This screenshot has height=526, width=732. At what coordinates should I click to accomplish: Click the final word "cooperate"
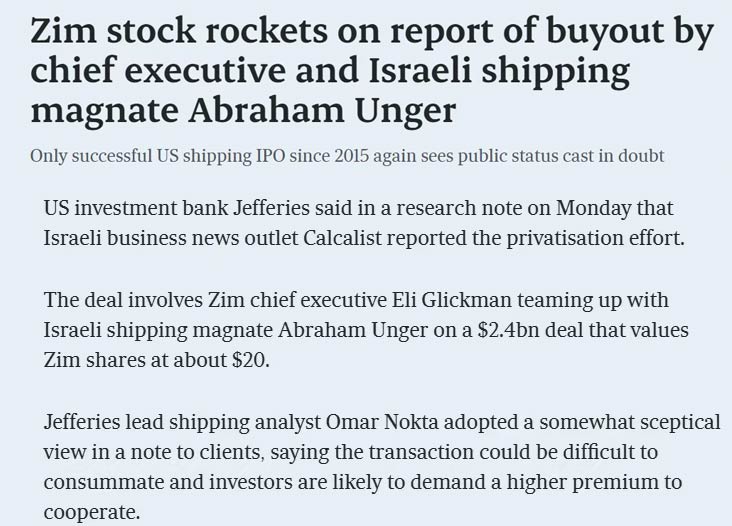[88, 511]
